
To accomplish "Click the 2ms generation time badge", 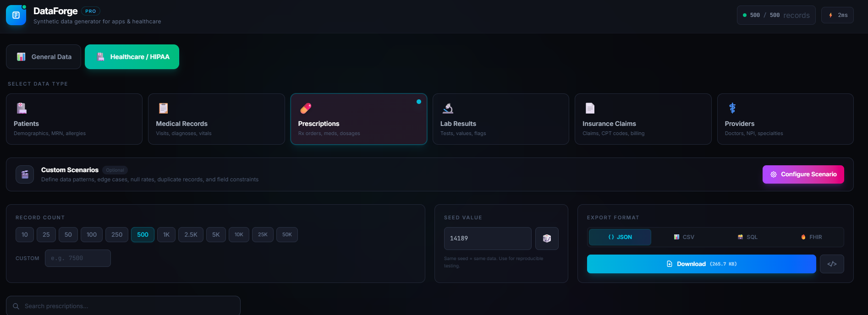I will pyautogui.click(x=837, y=15).
